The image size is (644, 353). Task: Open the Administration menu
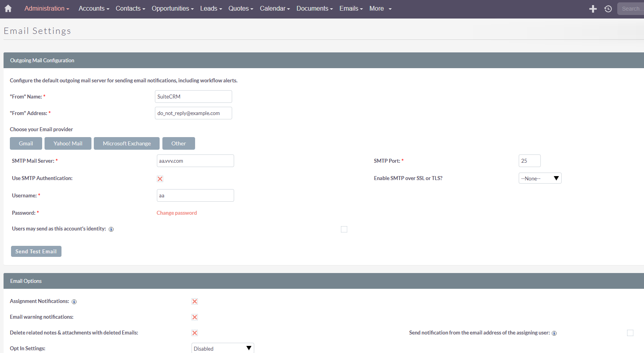(47, 9)
